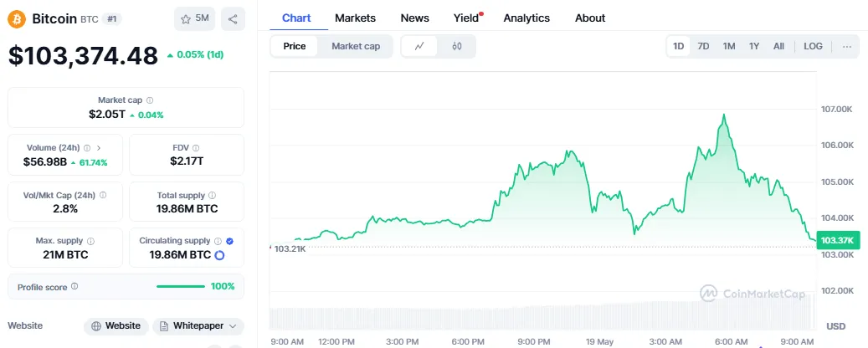Image resolution: width=868 pixels, height=348 pixels.
Task: Click the USD currency label
Action: pos(836,326)
